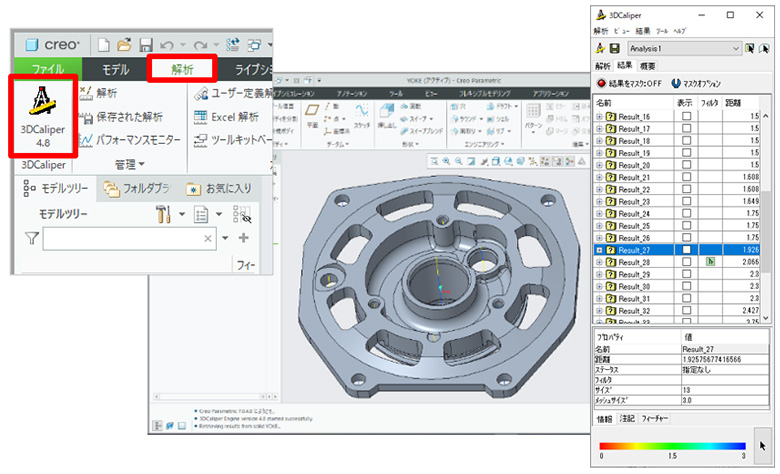Click the save floppy disk icon in Creo
Image resolution: width=780 pixels, height=474 pixels.
pos(146,45)
